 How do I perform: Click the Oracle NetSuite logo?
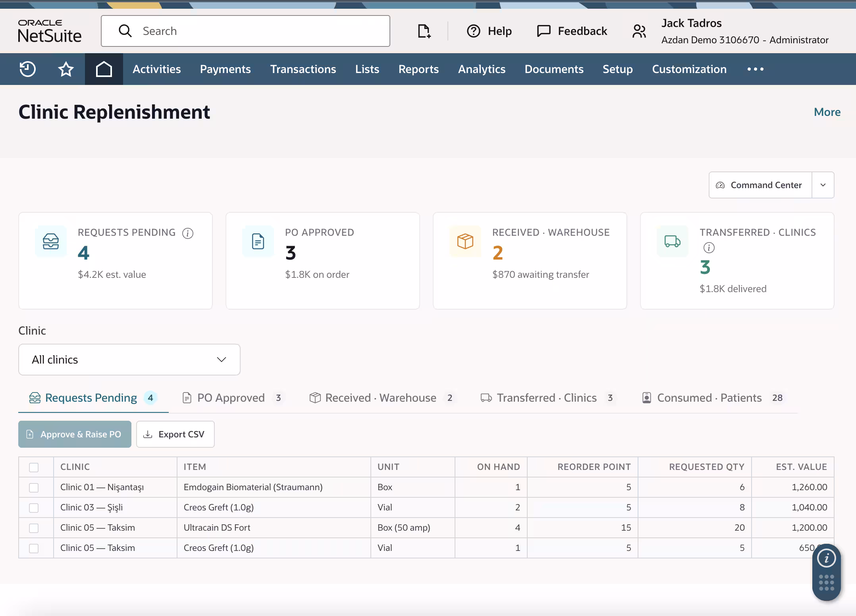[x=50, y=31]
